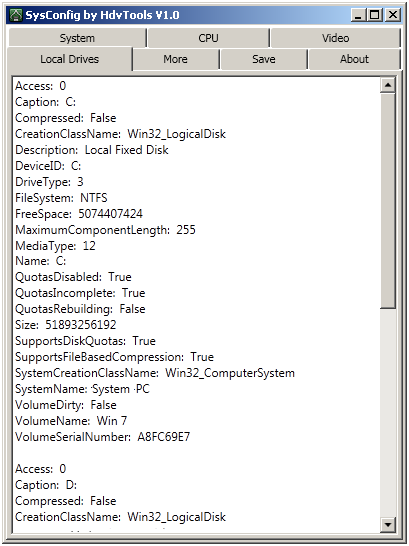This screenshot has height=546, width=409.
Task: Open the Video tab
Action: click(335, 38)
